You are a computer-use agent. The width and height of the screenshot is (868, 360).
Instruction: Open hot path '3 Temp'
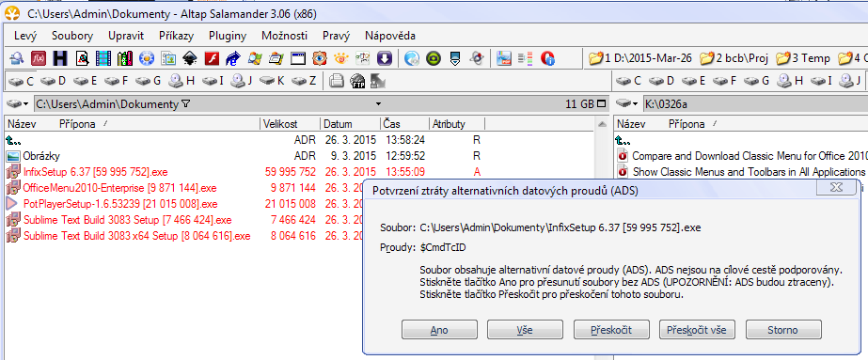(803, 58)
